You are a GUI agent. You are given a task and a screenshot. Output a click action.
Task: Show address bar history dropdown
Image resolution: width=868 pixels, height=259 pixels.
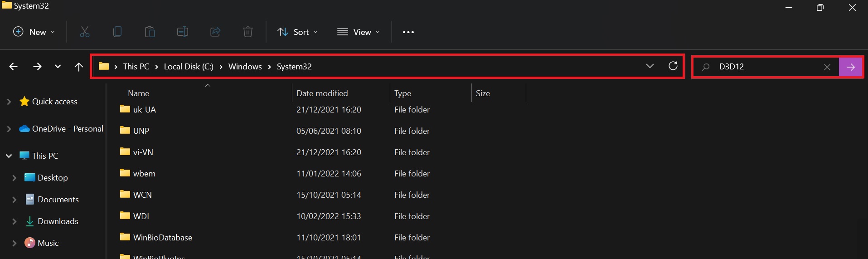[x=650, y=66]
